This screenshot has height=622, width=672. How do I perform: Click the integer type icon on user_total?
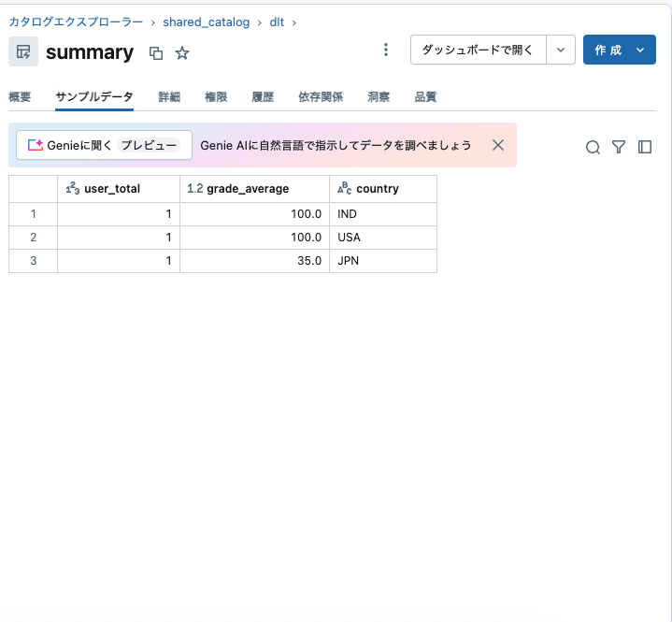(x=72, y=188)
